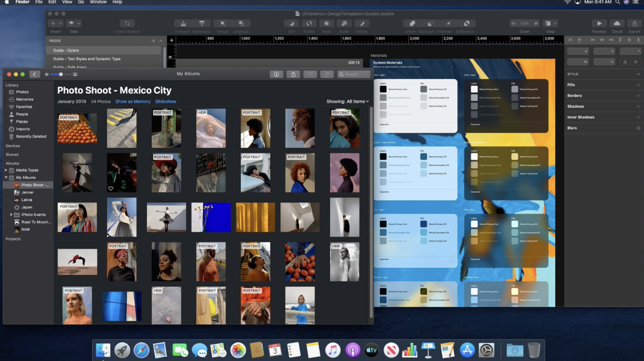Toggle favorite heart on the dark photo thumbnail
Viewport: 644px width, 361px height.
pos(111,188)
